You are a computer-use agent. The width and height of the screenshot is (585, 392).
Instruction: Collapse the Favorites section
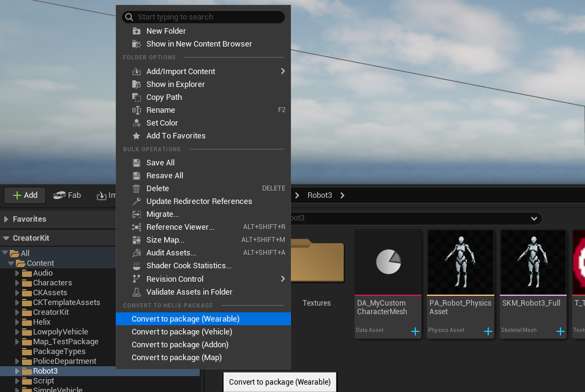point(6,219)
